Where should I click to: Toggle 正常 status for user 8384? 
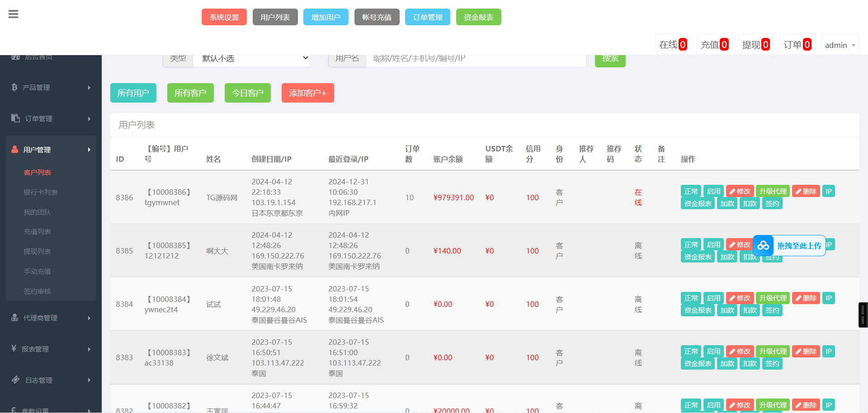(691, 298)
